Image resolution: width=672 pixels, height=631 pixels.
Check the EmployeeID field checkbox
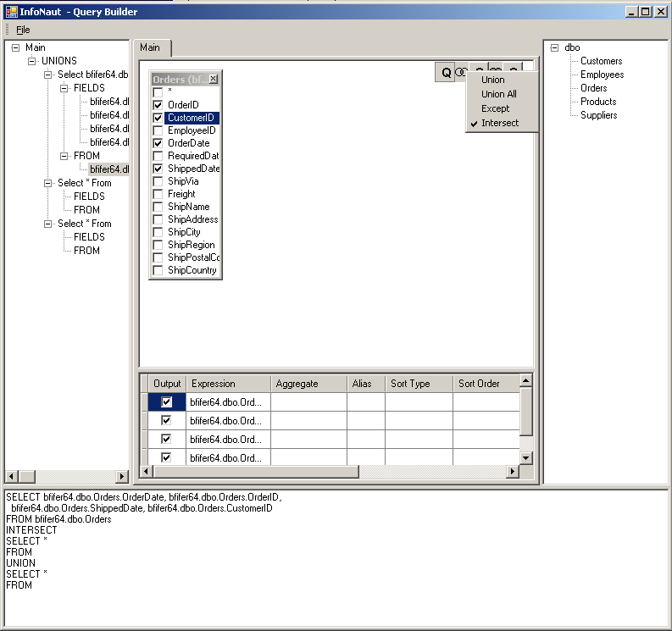(158, 130)
